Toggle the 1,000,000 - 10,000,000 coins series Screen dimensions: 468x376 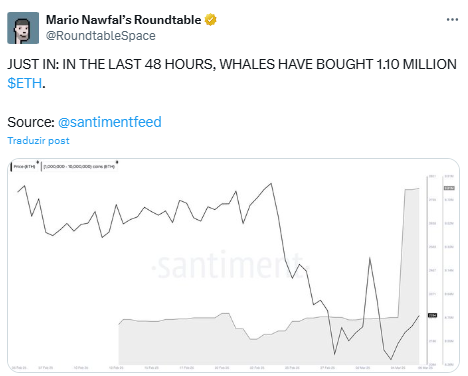click(79, 166)
